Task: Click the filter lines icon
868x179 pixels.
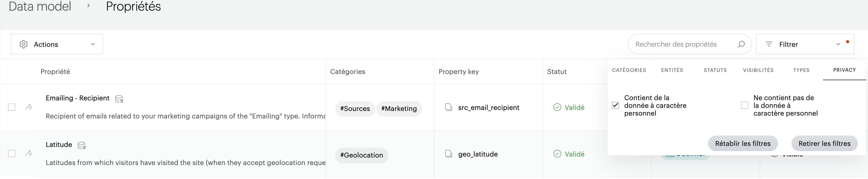Action: pyautogui.click(x=769, y=44)
